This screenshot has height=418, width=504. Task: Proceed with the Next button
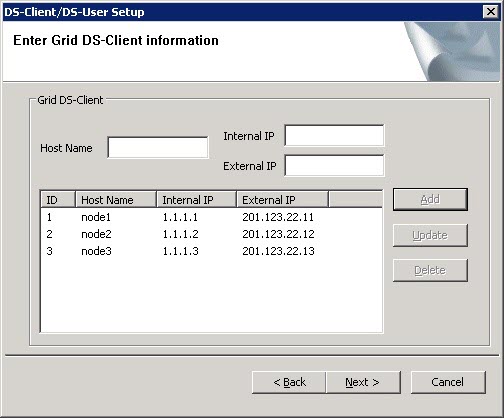click(x=363, y=382)
